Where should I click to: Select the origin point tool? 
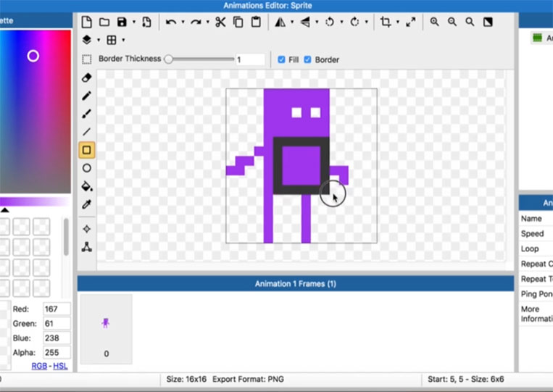click(87, 229)
